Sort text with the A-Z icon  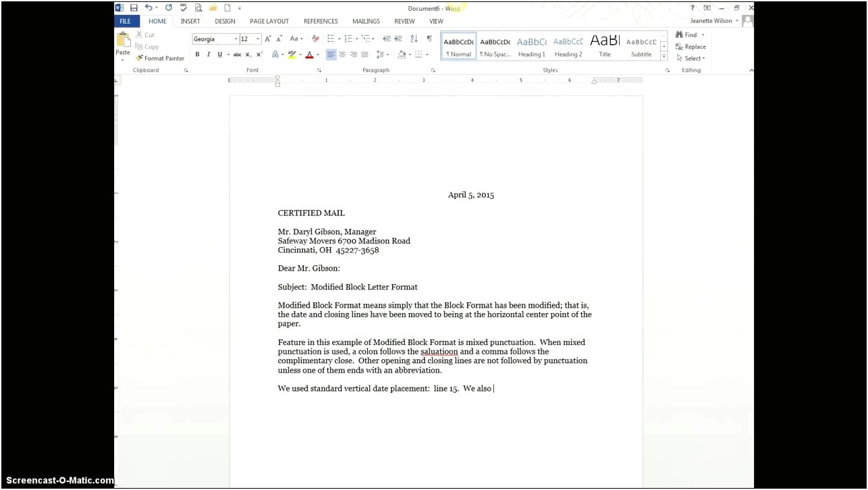coord(414,39)
